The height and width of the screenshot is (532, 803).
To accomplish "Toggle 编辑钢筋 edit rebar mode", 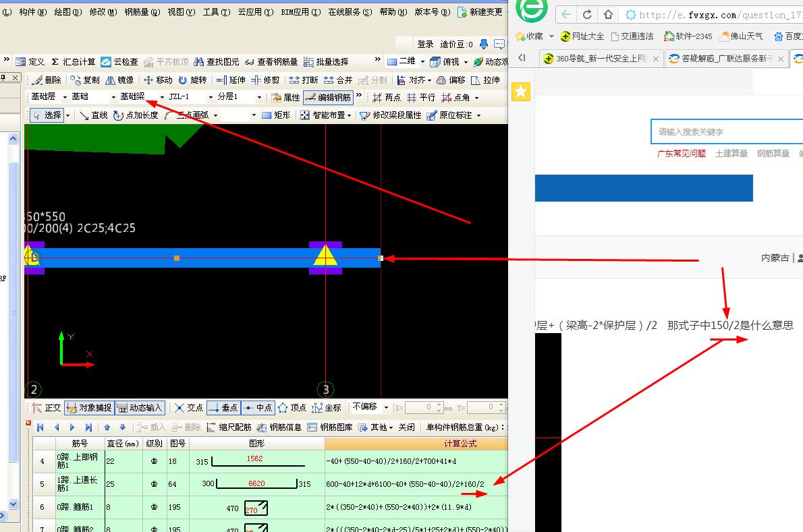I will (328, 97).
